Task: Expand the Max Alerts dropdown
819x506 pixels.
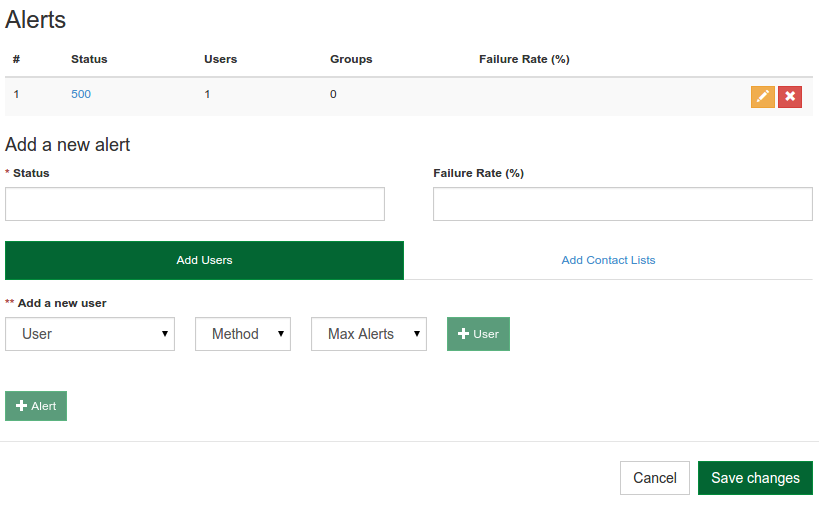Action: 369,334
